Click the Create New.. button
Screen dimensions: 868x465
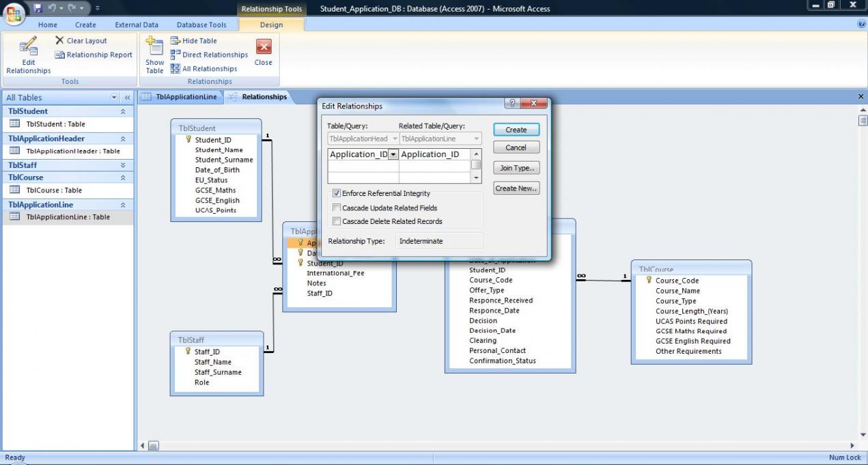(516, 188)
